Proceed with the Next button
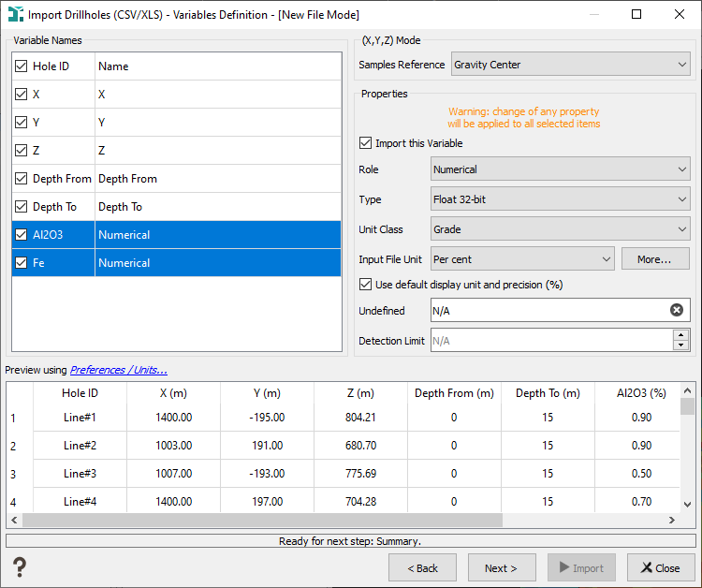 tap(502, 567)
